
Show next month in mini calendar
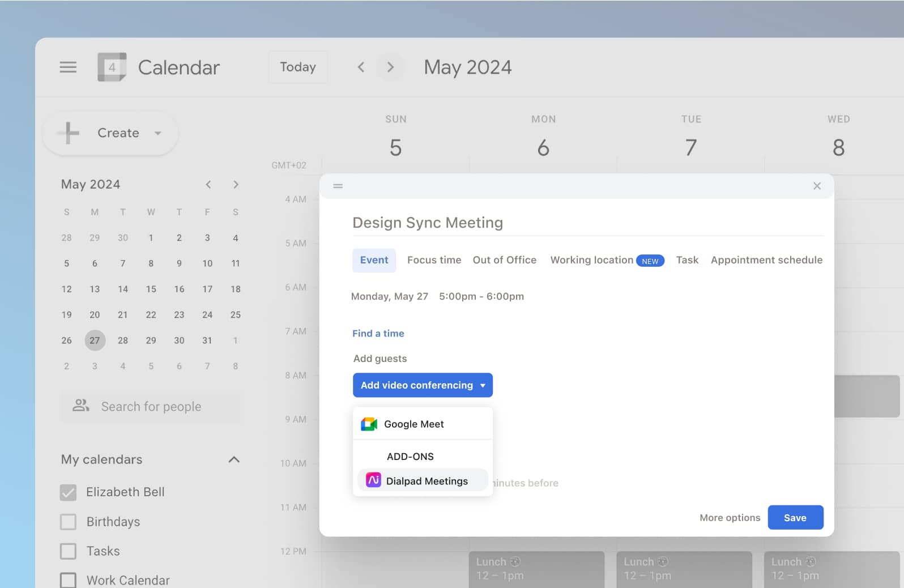(236, 185)
